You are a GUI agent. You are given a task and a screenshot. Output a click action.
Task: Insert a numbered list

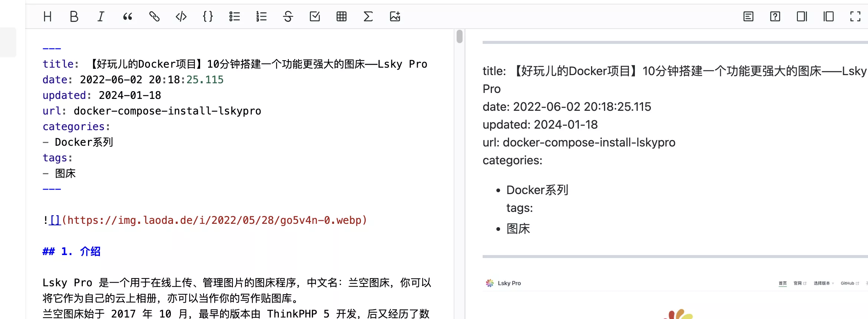click(x=261, y=16)
